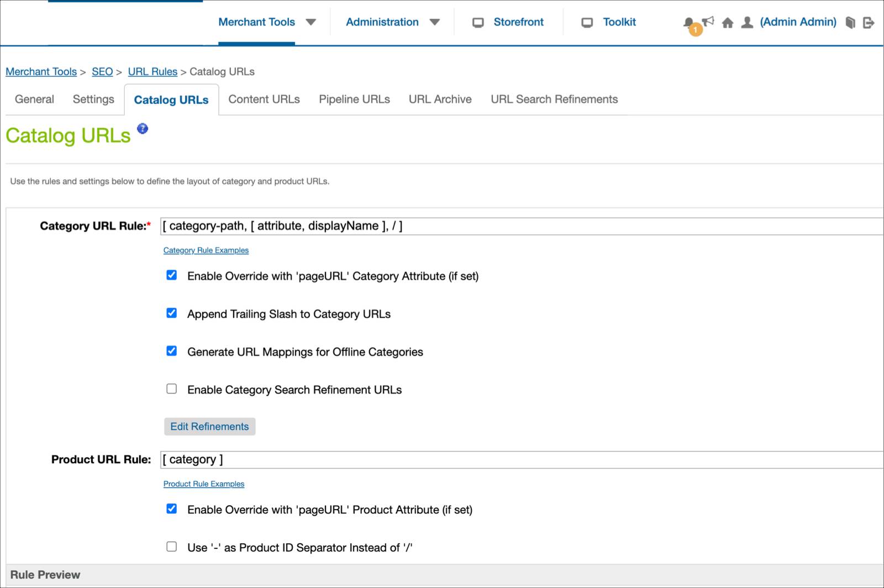
Task: Open the notifications bell icon
Action: tap(688, 22)
